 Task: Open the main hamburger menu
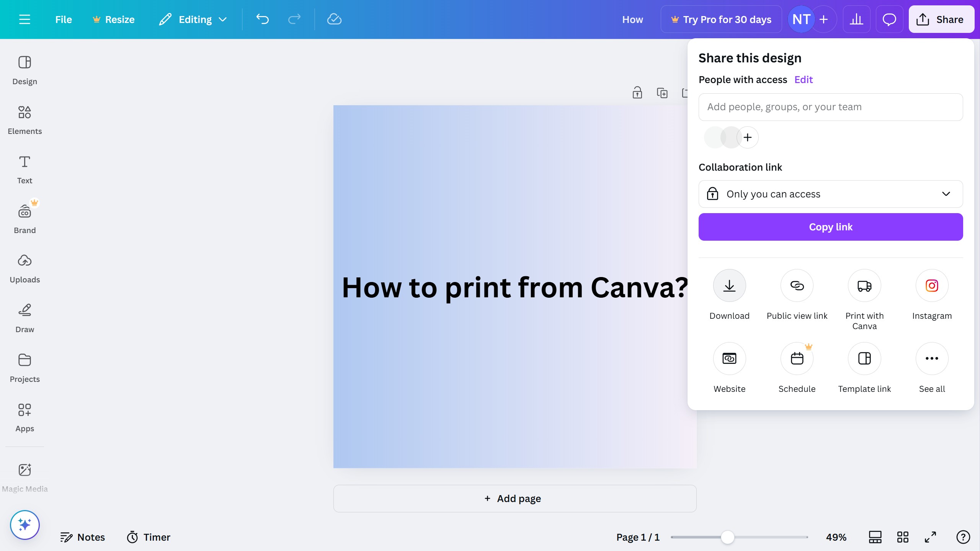(24, 19)
